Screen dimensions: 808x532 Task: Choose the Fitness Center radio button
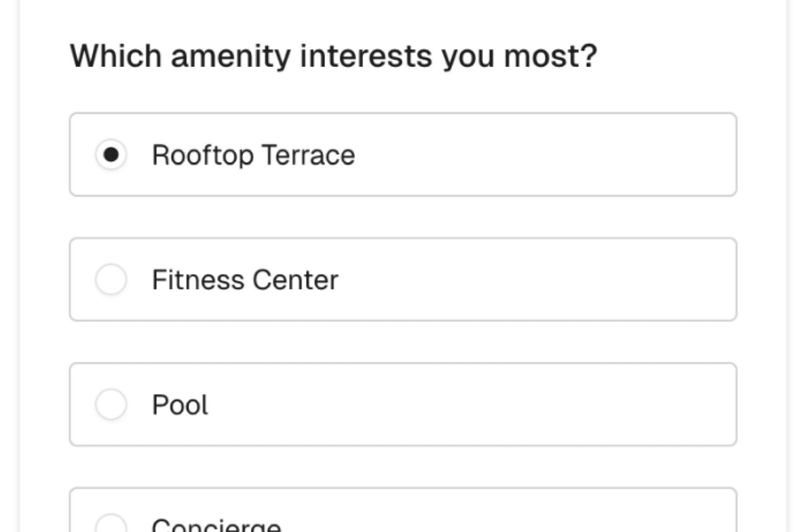pos(111,280)
